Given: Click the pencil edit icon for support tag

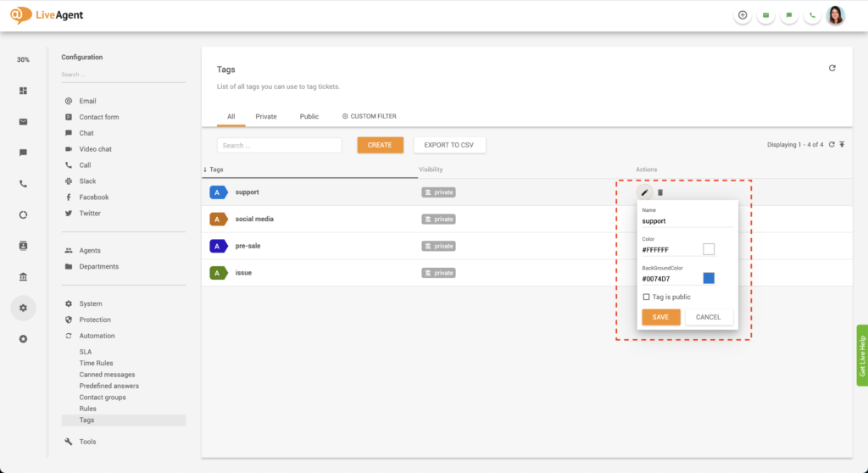Looking at the screenshot, I should click(x=644, y=192).
